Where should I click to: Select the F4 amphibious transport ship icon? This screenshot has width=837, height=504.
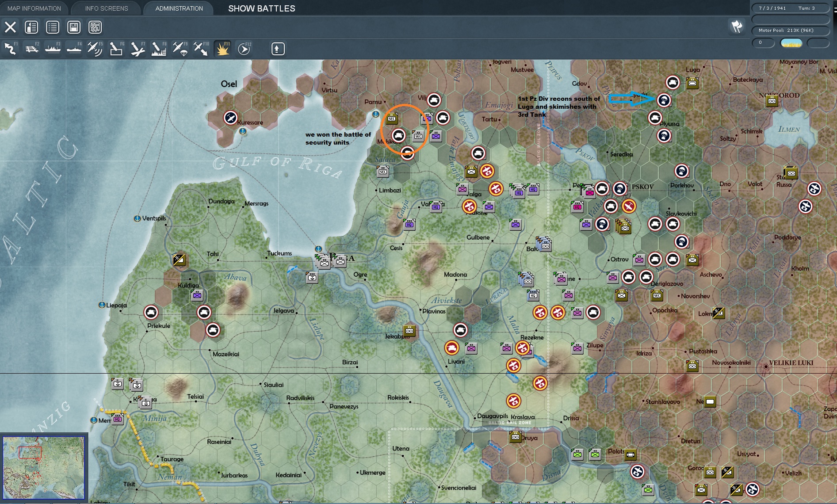coord(74,49)
